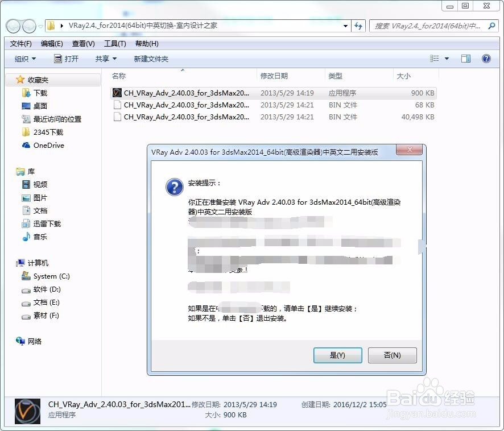504x431 pixels.
Task: Expand the 组织 dropdown
Action: pos(25,59)
